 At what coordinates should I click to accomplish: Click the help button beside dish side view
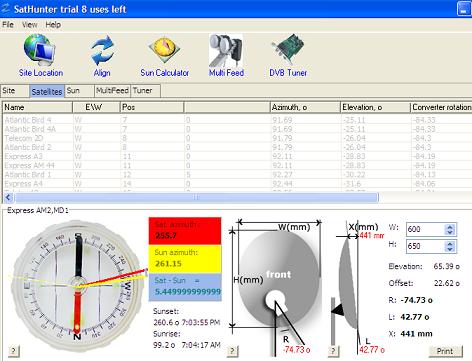[333, 350]
